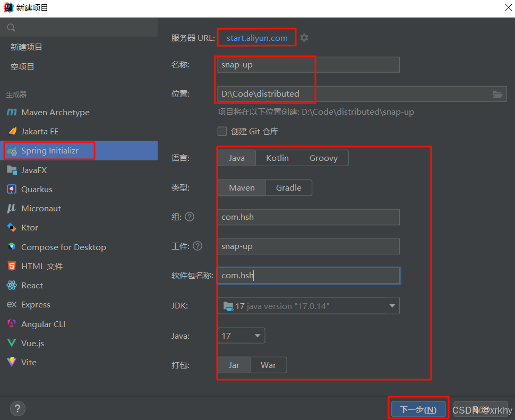Expand the JDK dropdown arrow
The image size is (515, 420).
(392, 306)
